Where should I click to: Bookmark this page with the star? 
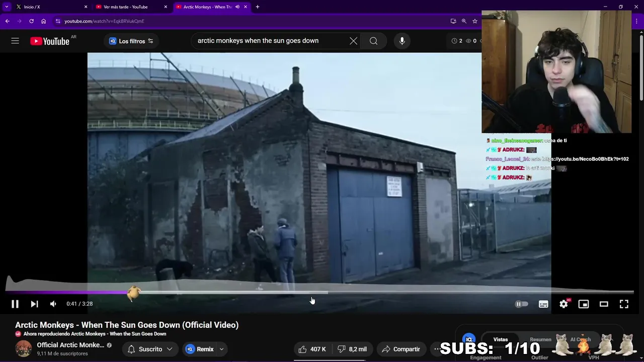click(474, 21)
